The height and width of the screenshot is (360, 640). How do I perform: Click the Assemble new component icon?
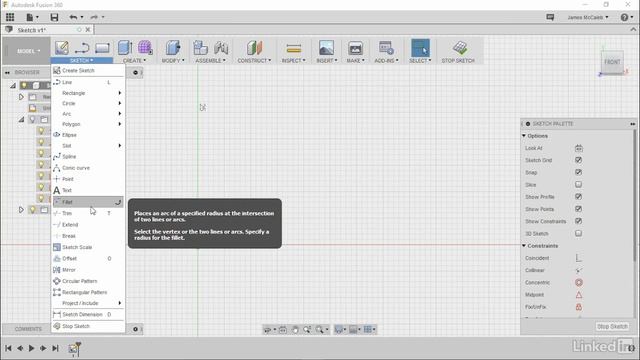click(x=200, y=48)
